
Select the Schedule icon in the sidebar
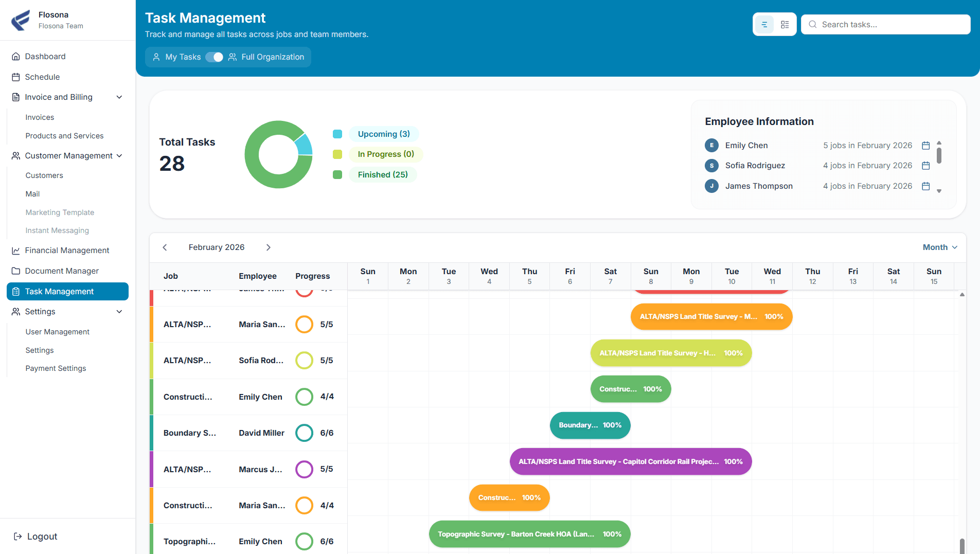(x=15, y=77)
